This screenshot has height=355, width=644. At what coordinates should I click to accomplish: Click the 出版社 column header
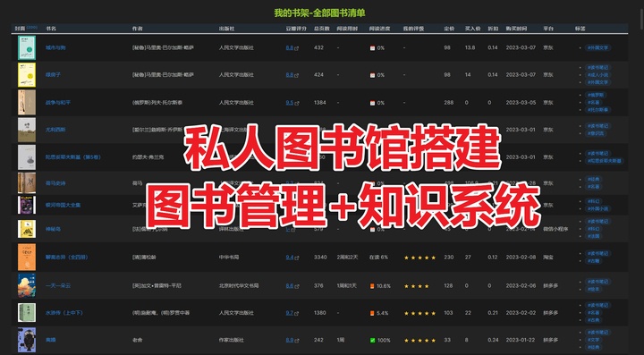pyautogui.click(x=226, y=29)
